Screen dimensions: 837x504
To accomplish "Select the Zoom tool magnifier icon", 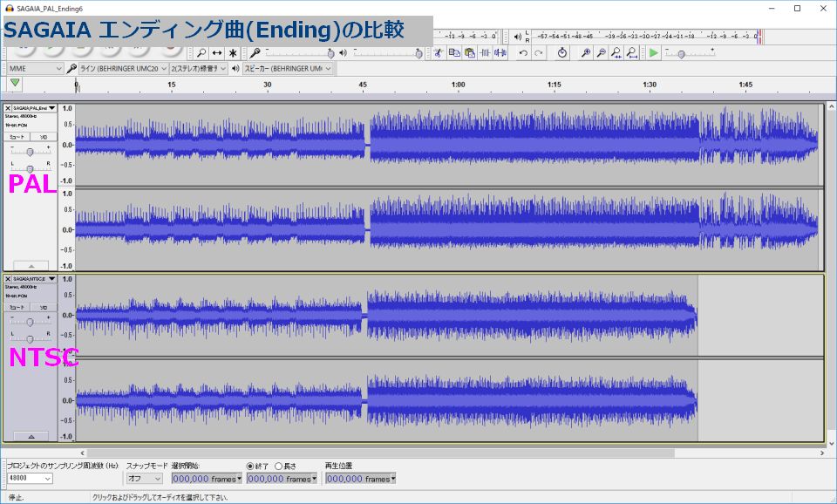I will [x=201, y=53].
